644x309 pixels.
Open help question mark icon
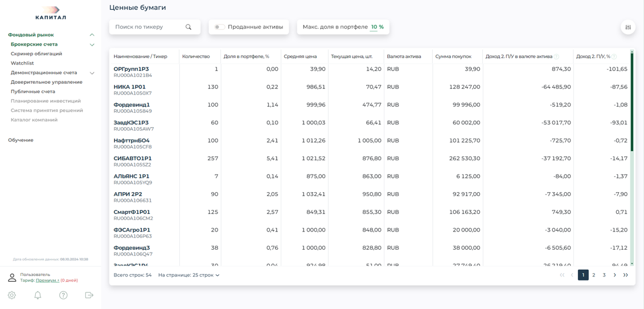pyautogui.click(x=63, y=295)
